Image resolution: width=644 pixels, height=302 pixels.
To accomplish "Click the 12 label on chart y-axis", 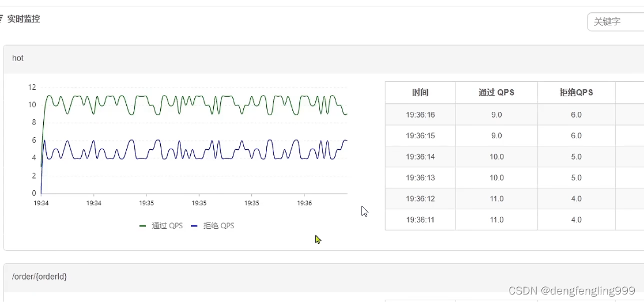I will tap(32, 88).
